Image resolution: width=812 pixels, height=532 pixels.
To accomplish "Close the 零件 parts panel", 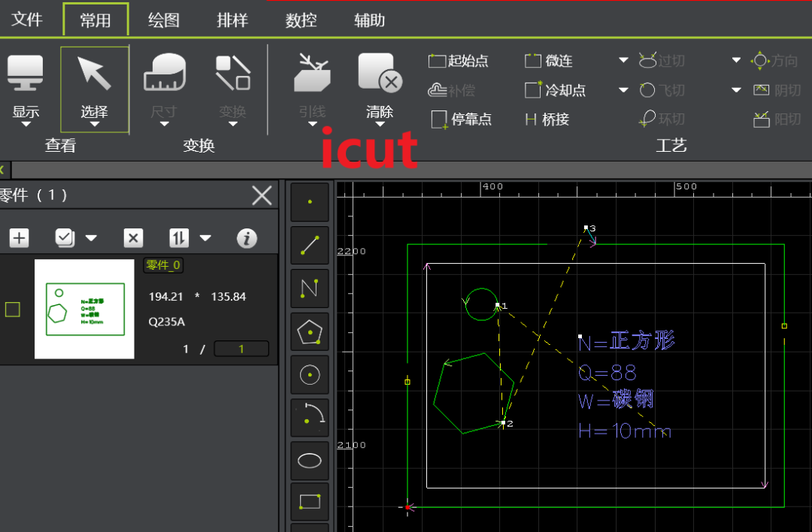I will pos(262,195).
